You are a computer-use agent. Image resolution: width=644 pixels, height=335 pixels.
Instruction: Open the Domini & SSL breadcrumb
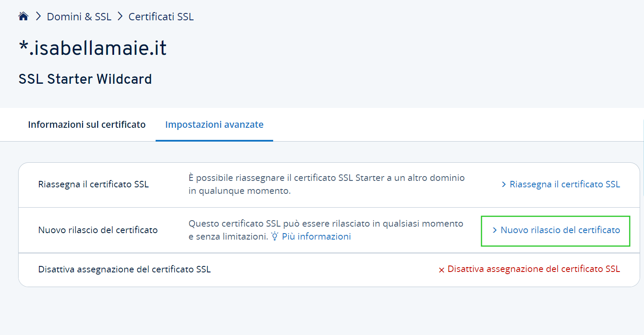(x=79, y=17)
